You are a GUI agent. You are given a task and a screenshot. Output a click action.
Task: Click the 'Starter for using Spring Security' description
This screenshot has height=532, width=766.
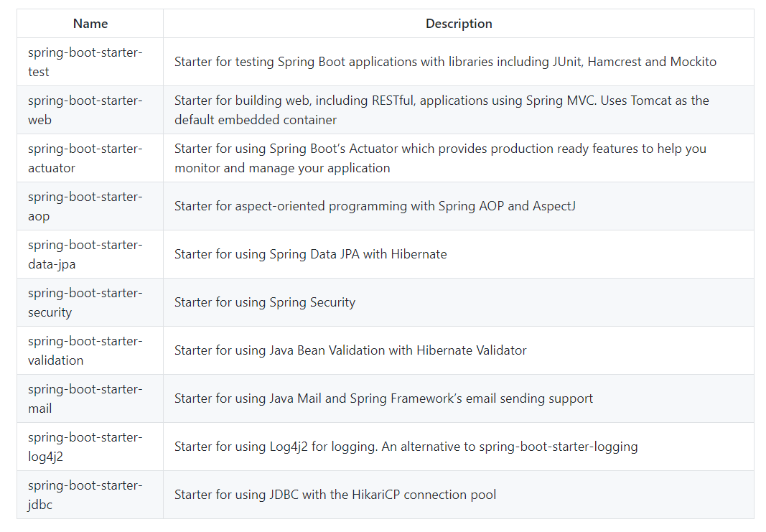pyautogui.click(x=459, y=302)
